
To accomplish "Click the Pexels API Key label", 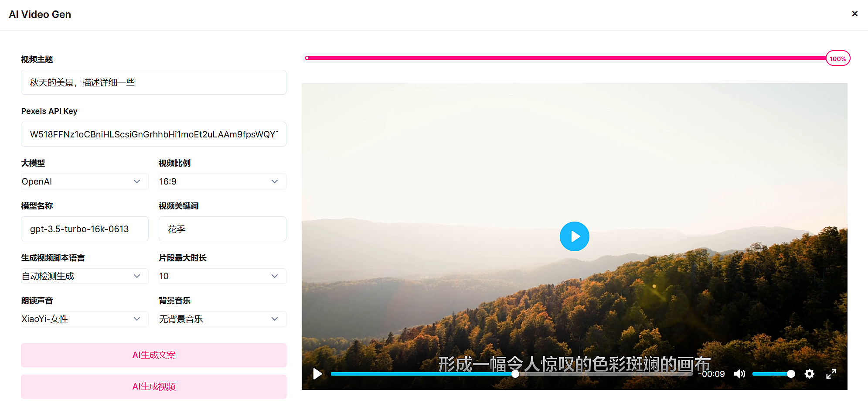I will pos(49,111).
